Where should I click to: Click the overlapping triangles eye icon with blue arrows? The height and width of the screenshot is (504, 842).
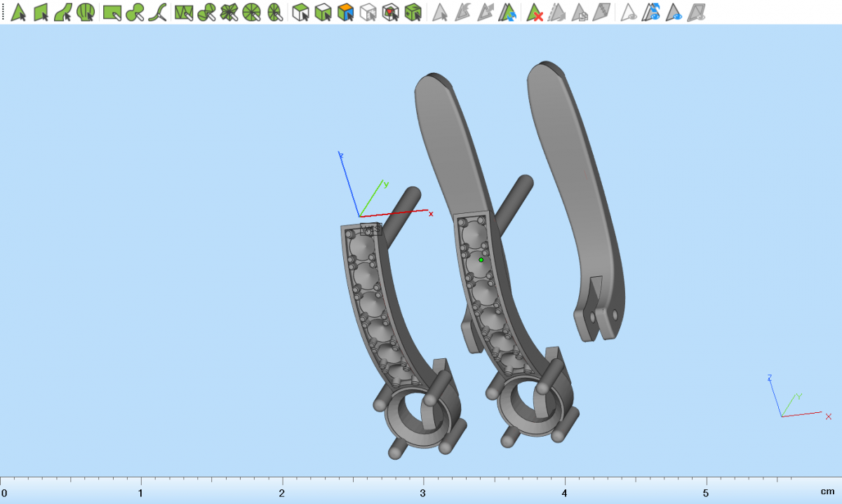tap(653, 12)
